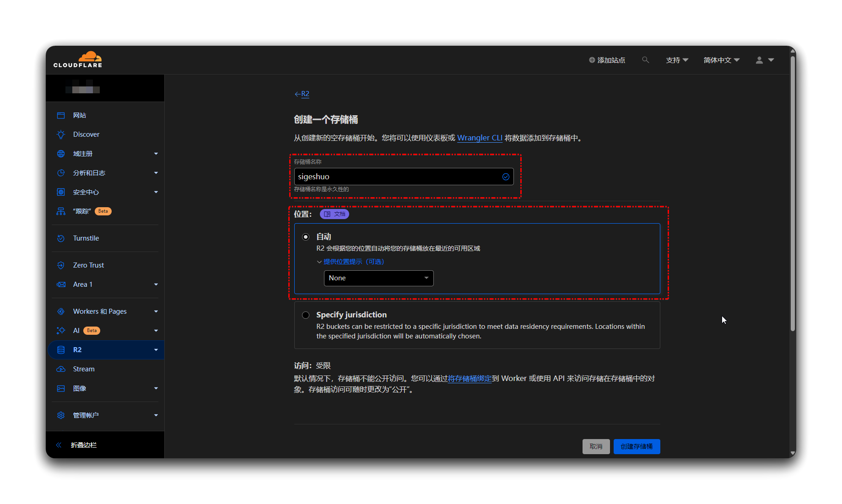Expand the 域注册 menu arrow
842x504 pixels.
click(x=156, y=154)
